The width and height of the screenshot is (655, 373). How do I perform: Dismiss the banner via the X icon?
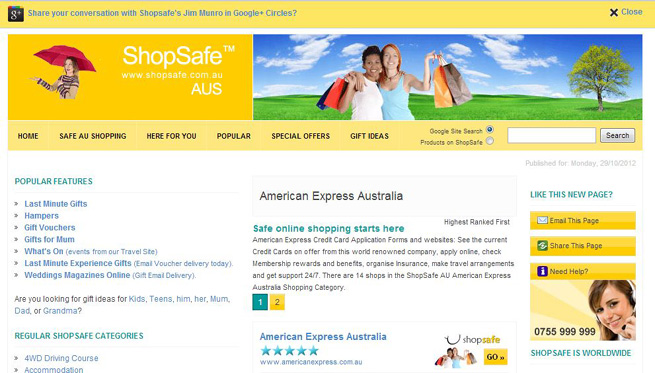point(614,13)
